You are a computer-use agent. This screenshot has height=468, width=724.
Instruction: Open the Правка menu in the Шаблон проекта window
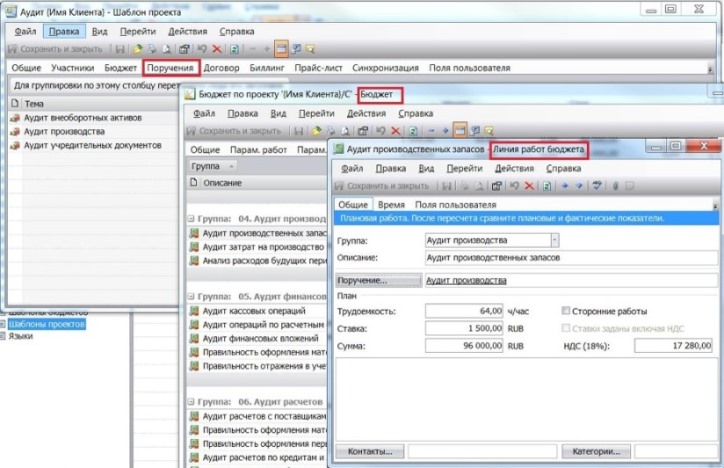64,31
